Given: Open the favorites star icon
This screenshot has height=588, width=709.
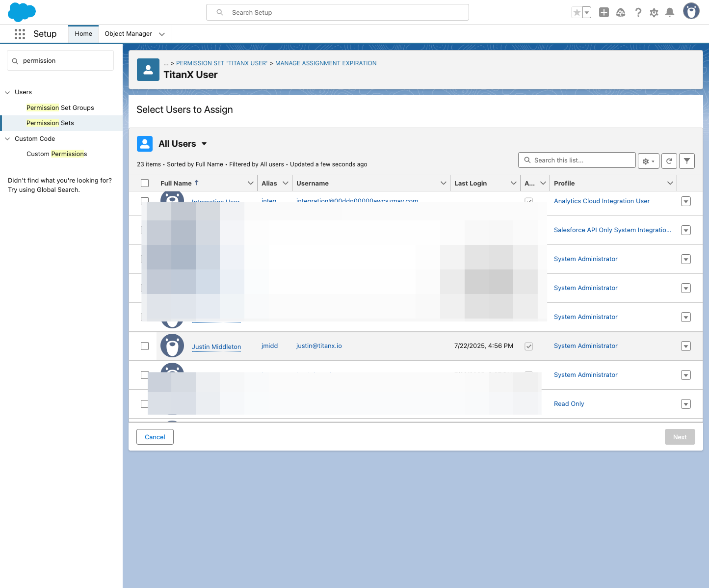Looking at the screenshot, I should 577,12.
